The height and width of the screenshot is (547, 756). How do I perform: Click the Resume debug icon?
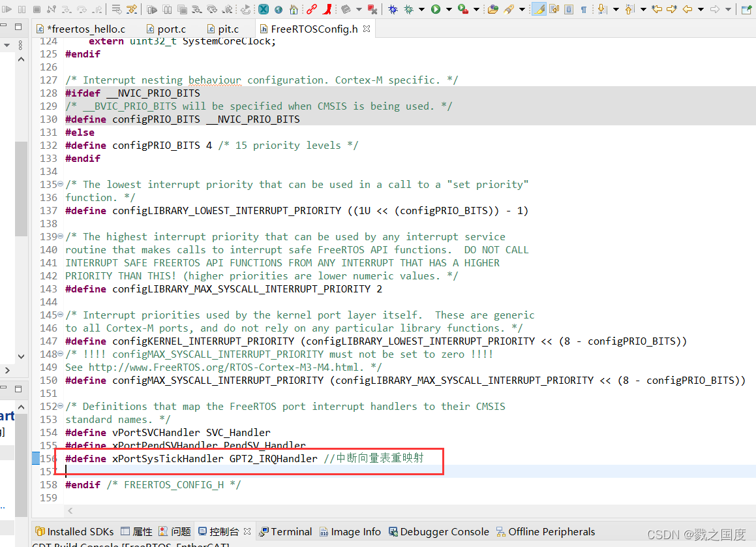7,9
